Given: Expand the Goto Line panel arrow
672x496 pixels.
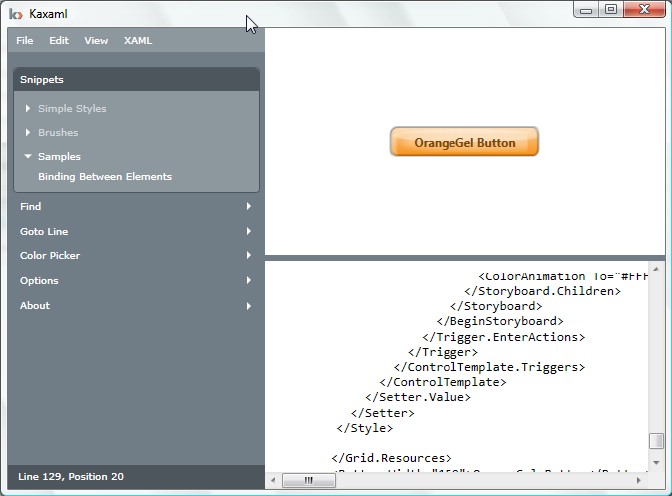Looking at the screenshot, I should 249,231.
